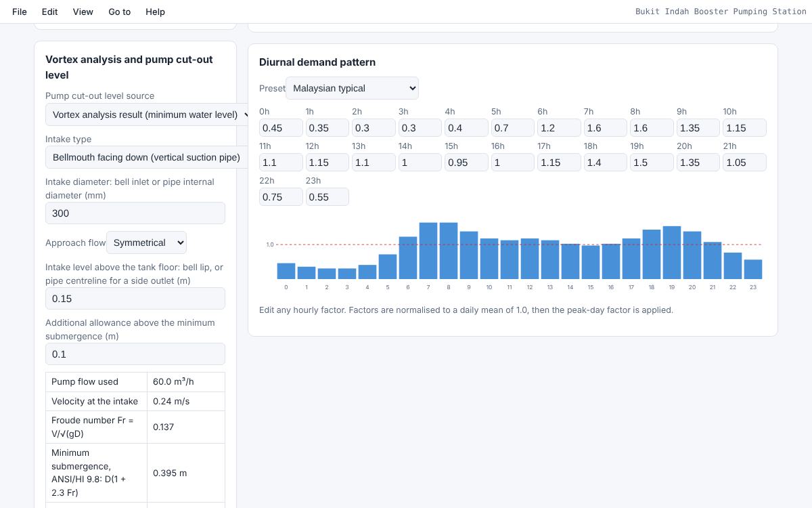Open the Edit menu
This screenshot has height=508, width=812.
[x=49, y=12]
